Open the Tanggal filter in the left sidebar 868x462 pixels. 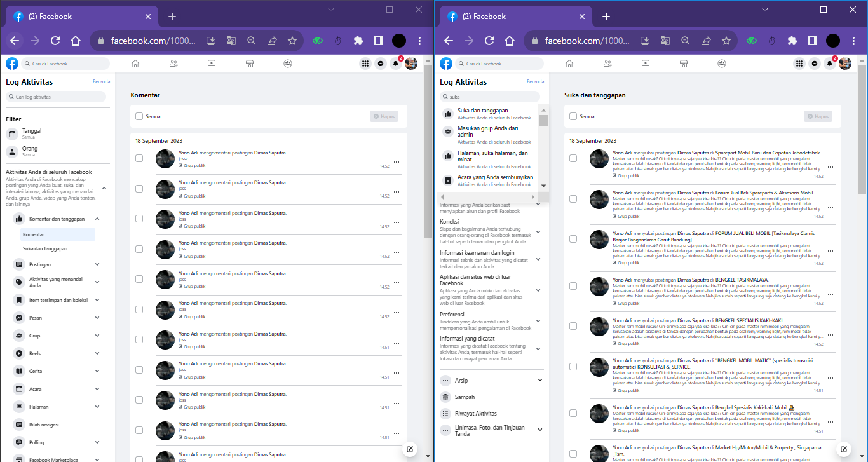point(57,133)
